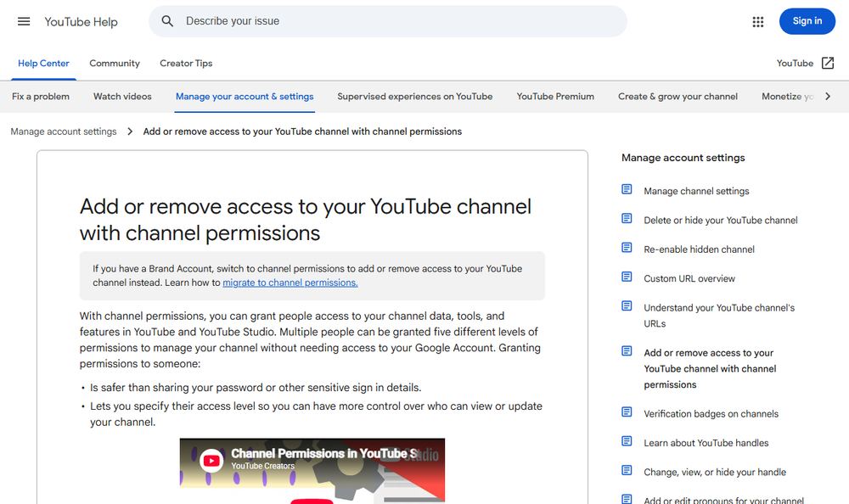Open Understand your YouTube channel's URLs article

point(719,316)
